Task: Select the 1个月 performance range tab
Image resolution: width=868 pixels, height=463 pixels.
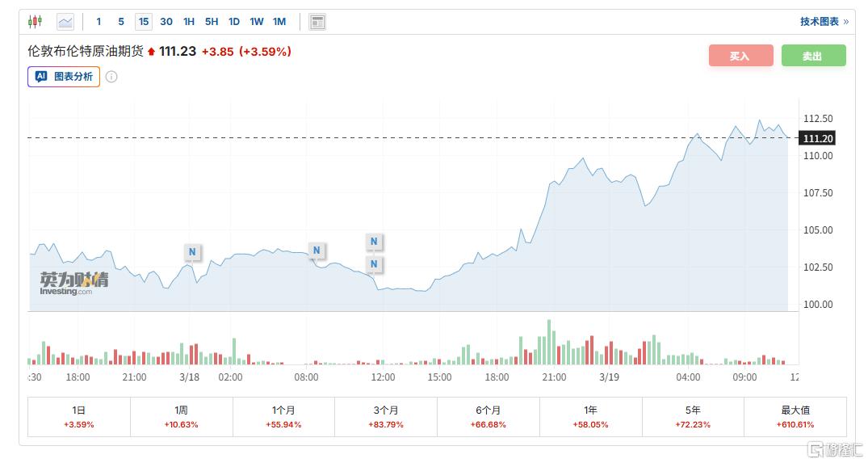Action: coord(283,417)
